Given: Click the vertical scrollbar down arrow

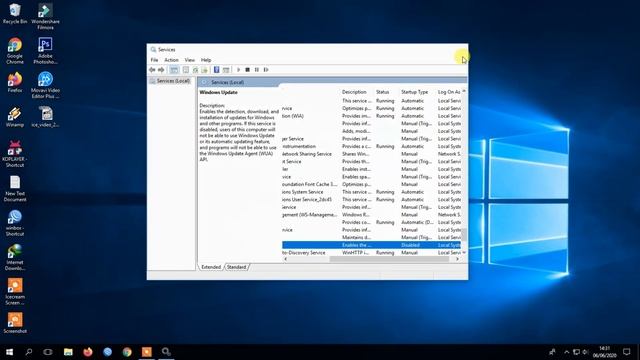Looking at the screenshot, I should [464, 253].
